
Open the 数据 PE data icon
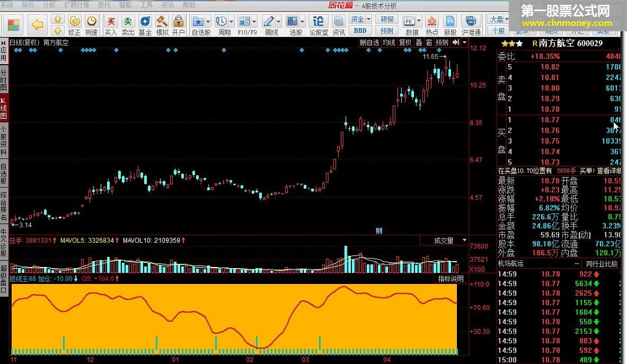409,21
